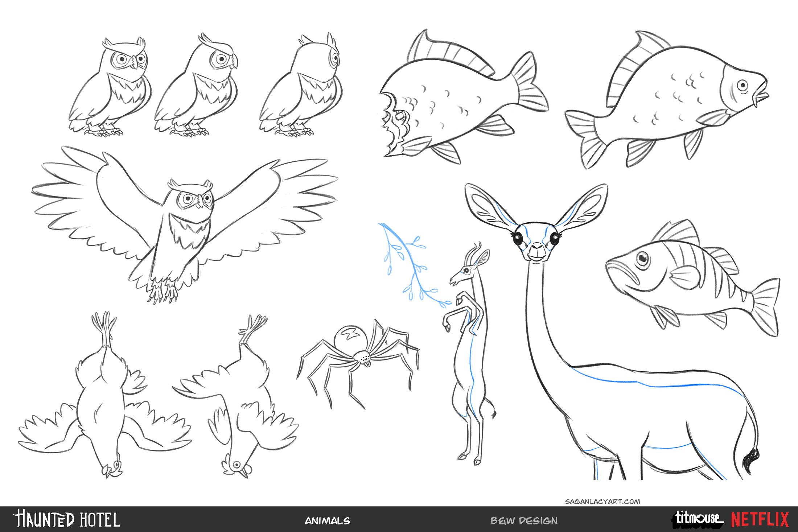Screen dimensions: 798x532
Task: Click the B&W DESIGN label
Action: click(524, 521)
